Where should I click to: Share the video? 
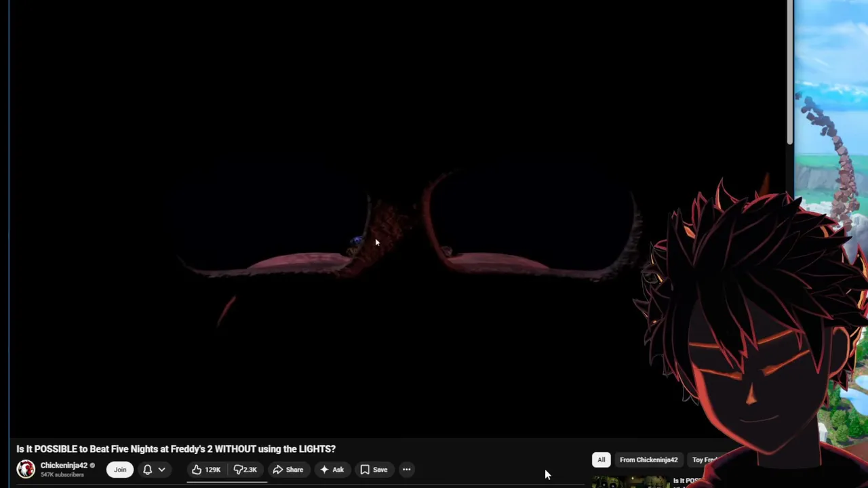tap(288, 470)
